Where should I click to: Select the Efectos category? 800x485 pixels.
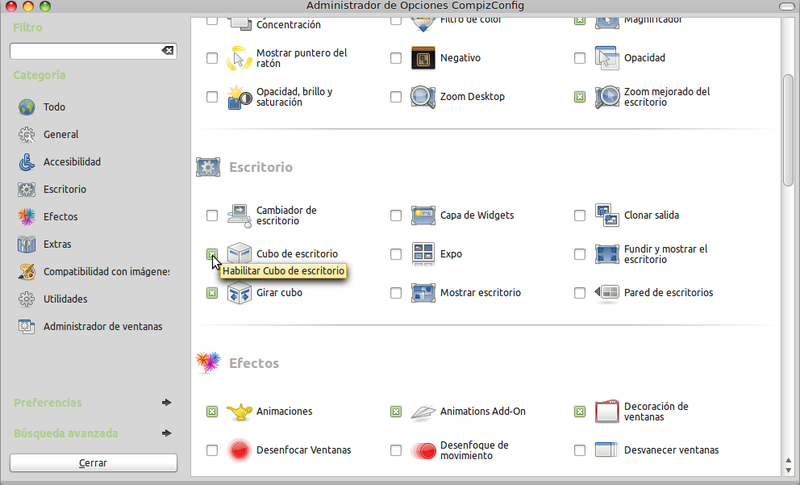click(60, 216)
